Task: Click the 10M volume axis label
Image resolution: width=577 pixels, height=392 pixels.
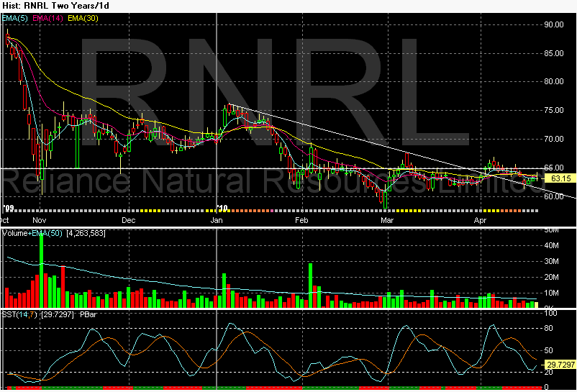Action: pyautogui.click(x=552, y=293)
